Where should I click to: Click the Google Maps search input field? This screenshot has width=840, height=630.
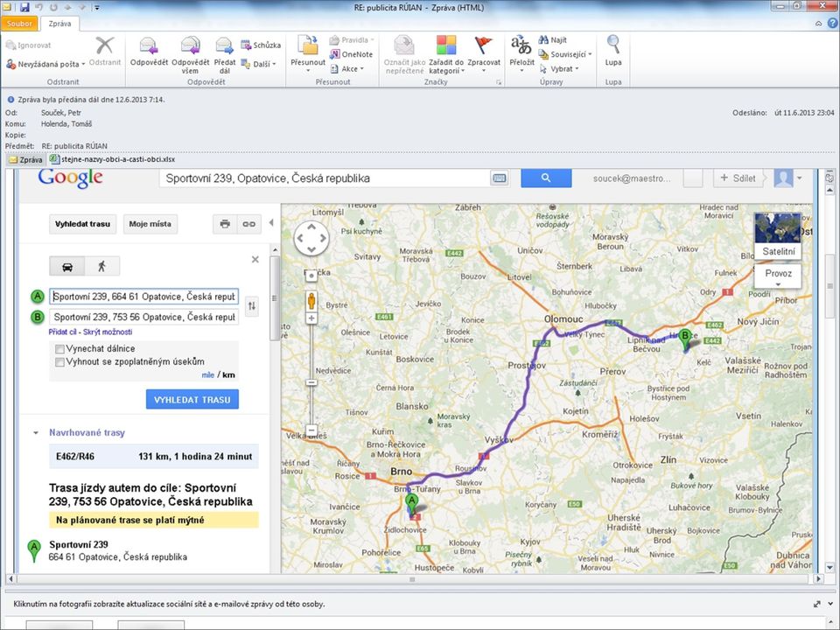(325, 178)
